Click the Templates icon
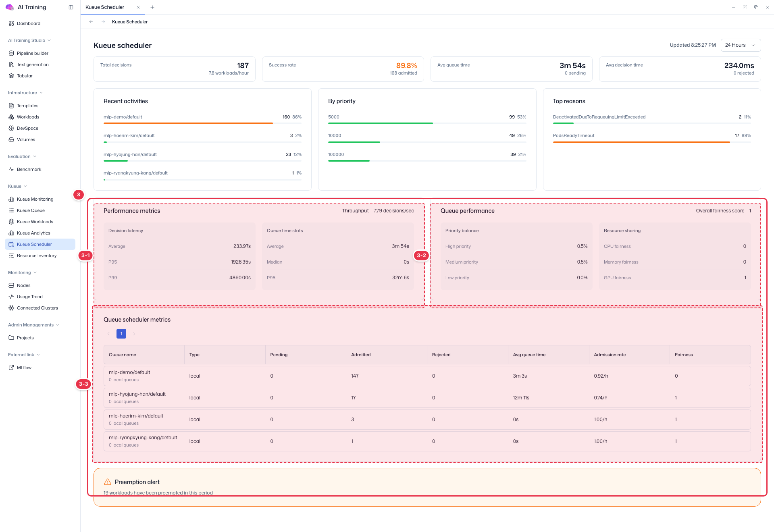Image resolution: width=774 pixels, height=532 pixels. point(11,106)
